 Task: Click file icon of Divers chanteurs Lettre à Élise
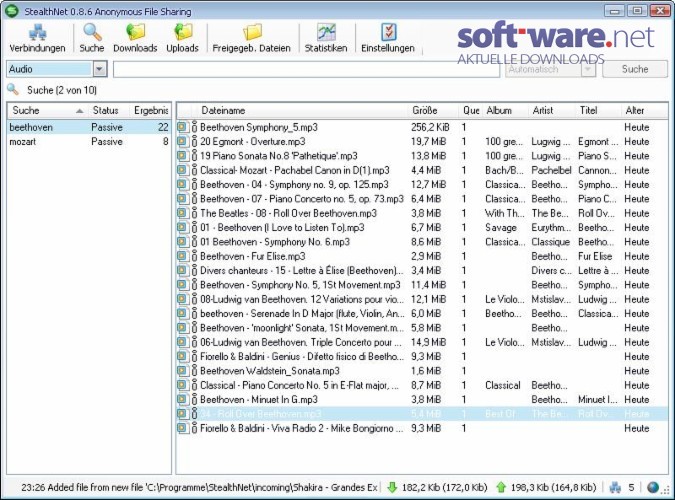[183, 270]
